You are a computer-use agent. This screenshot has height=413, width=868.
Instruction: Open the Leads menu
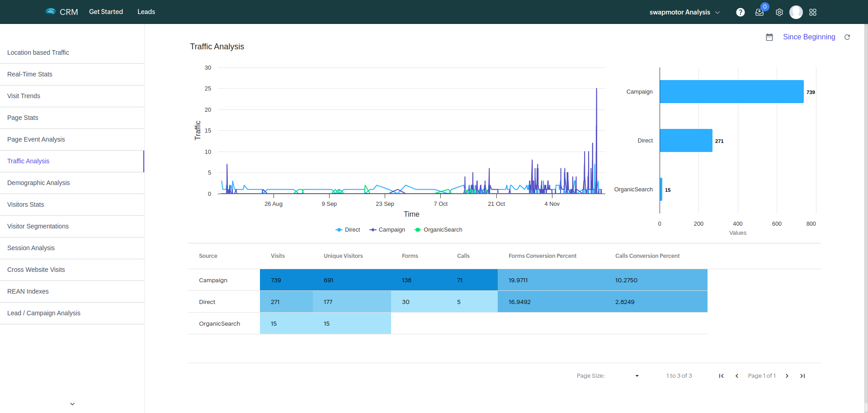click(x=146, y=12)
